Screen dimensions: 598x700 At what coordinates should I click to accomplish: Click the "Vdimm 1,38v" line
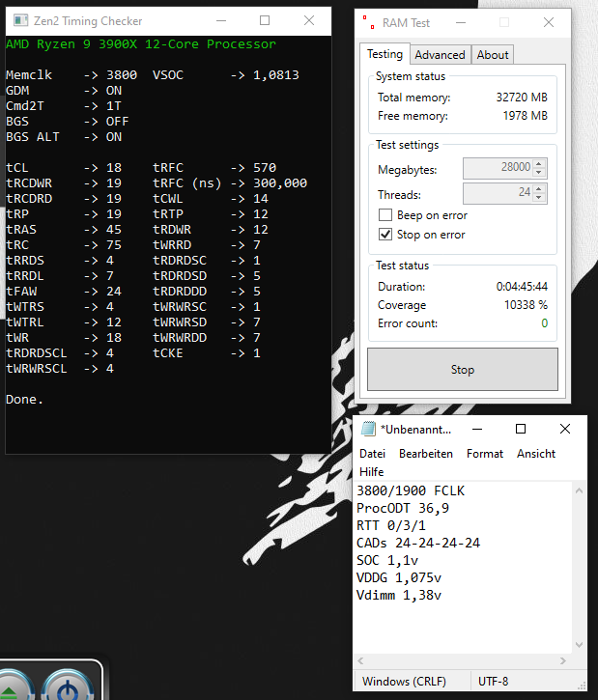coord(399,596)
